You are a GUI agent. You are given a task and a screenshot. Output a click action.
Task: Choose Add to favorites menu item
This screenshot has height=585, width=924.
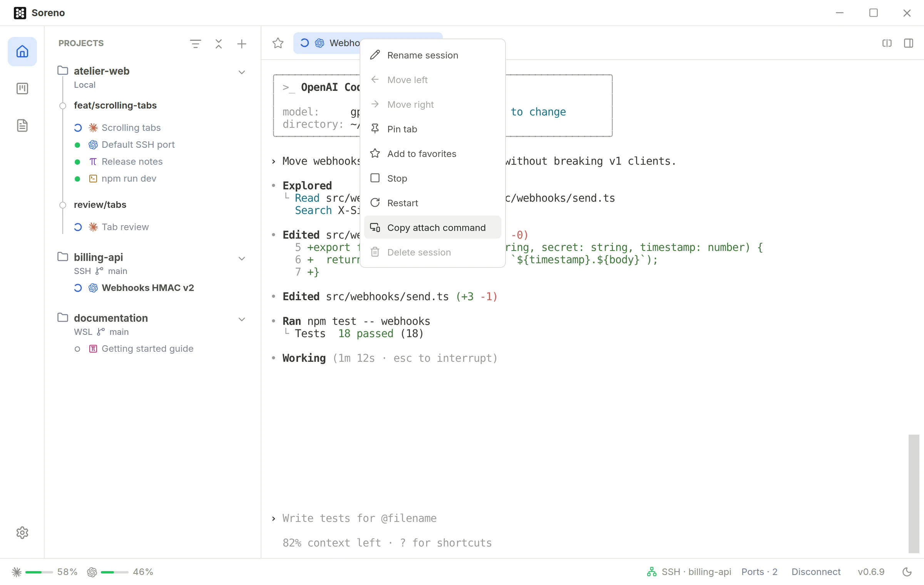[x=432, y=154]
